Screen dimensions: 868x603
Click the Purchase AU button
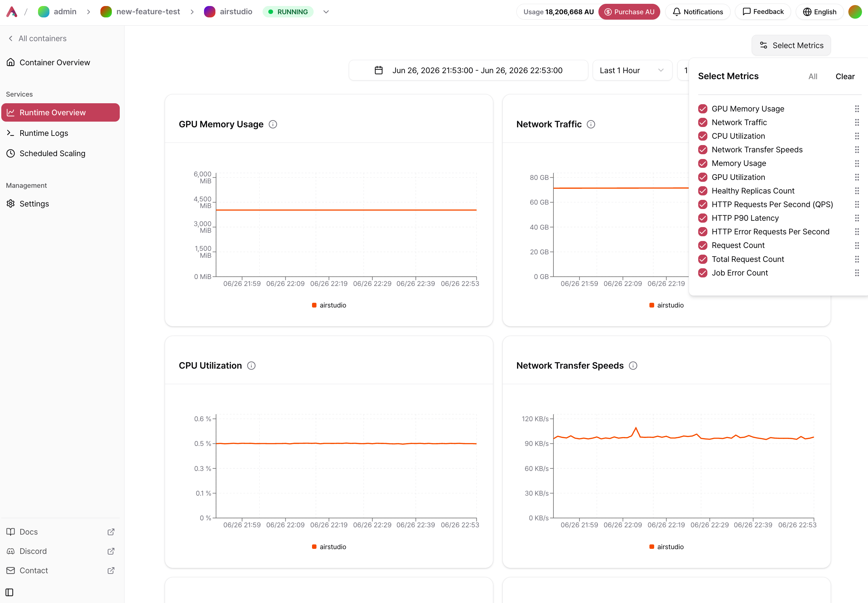(x=629, y=12)
